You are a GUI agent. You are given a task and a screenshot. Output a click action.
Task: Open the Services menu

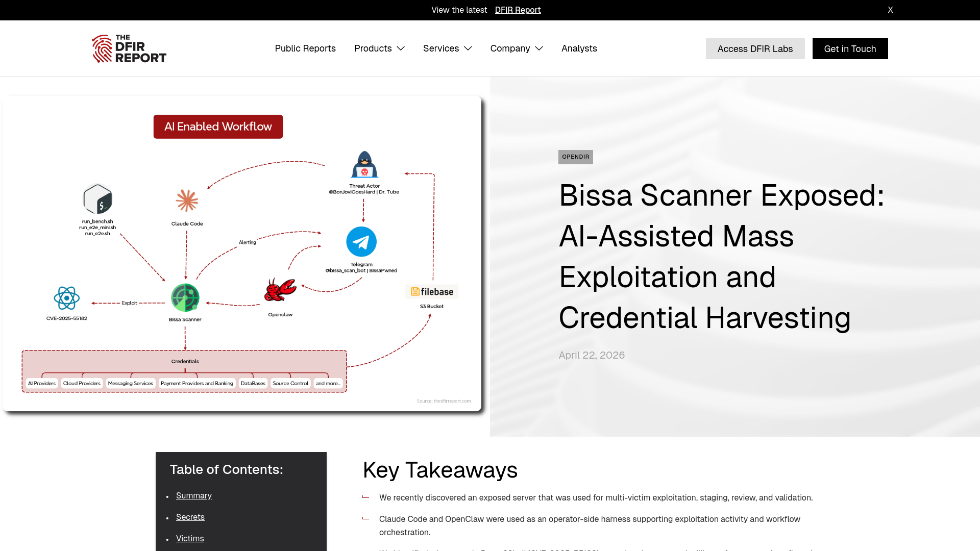pyautogui.click(x=441, y=48)
